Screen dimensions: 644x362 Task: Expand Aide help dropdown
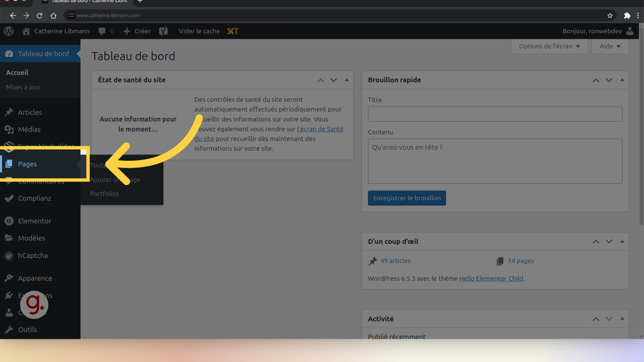610,46
